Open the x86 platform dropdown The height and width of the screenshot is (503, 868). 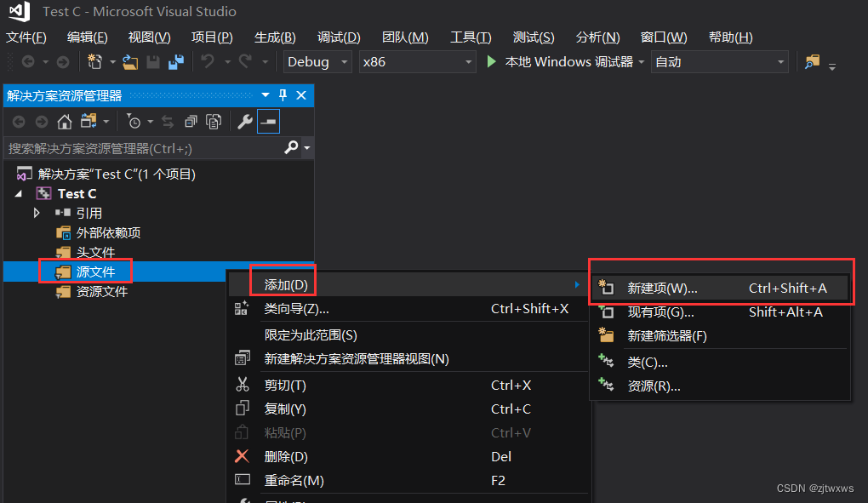click(417, 62)
